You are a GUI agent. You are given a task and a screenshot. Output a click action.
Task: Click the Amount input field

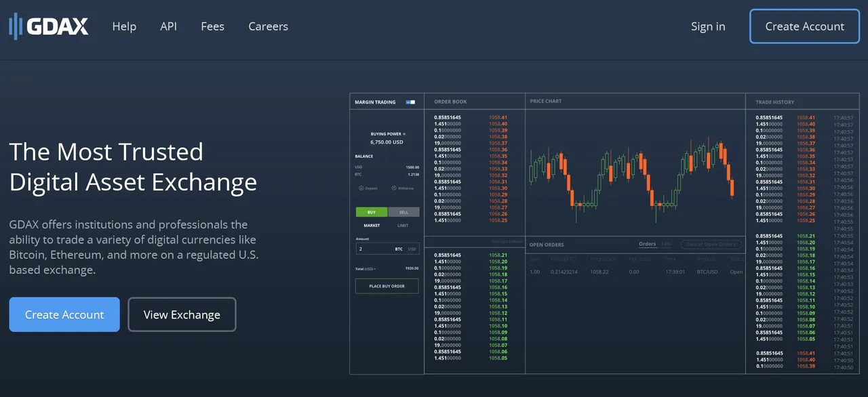(387, 249)
